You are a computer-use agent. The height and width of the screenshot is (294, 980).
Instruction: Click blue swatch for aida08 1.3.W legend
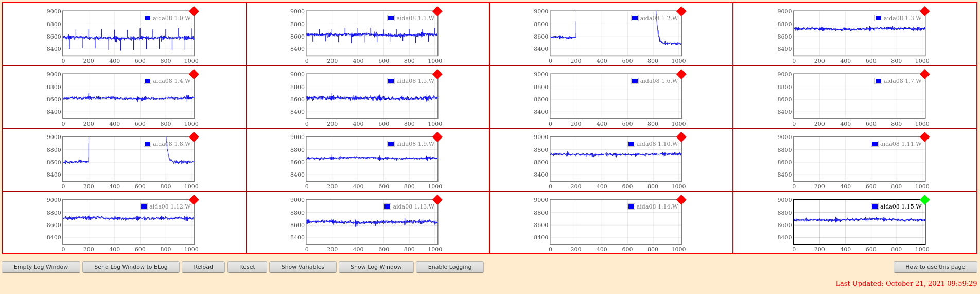point(878,18)
